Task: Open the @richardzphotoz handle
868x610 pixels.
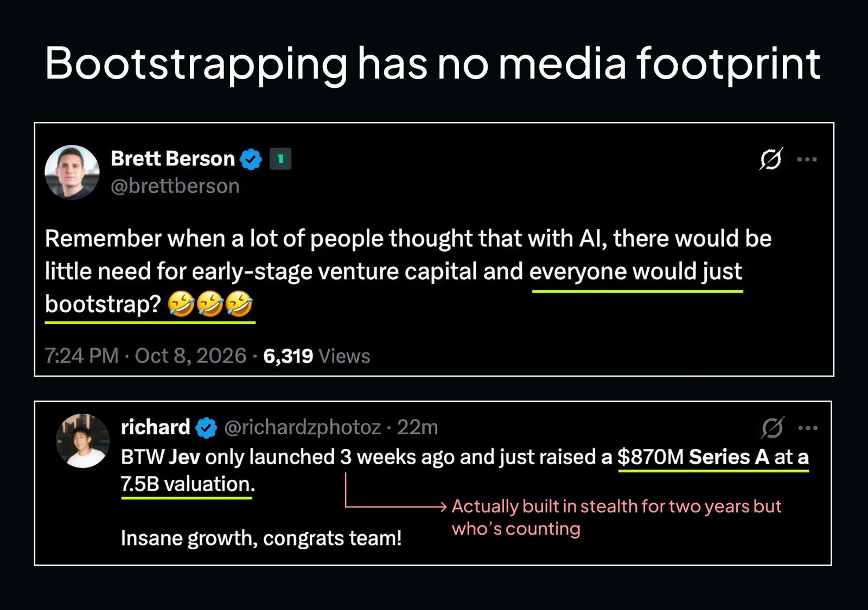Action: pyautogui.click(x=302, y=428)
